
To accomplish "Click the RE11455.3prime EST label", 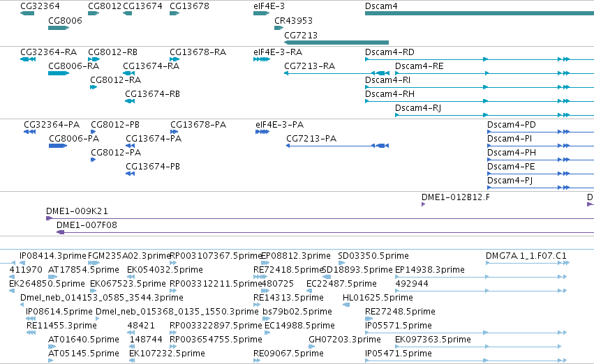I will pyautogui.click(x=61, y=326).
